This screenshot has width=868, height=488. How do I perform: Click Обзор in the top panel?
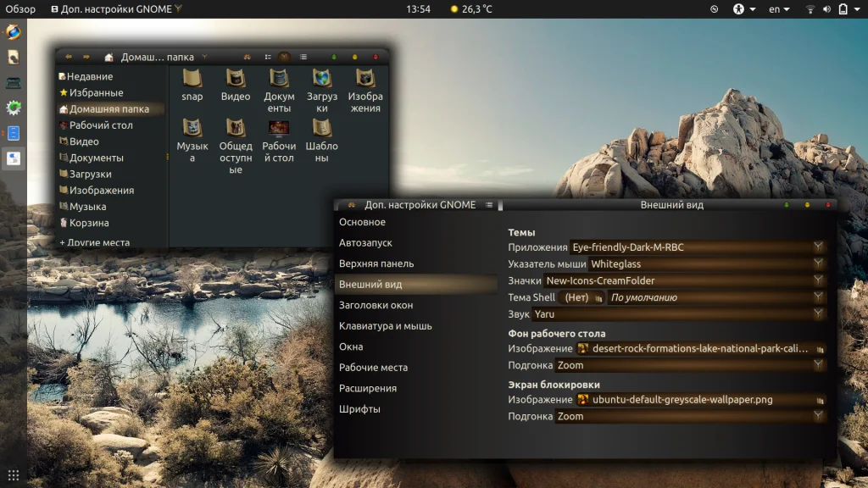pyautogui.click(x=20, y=9)
